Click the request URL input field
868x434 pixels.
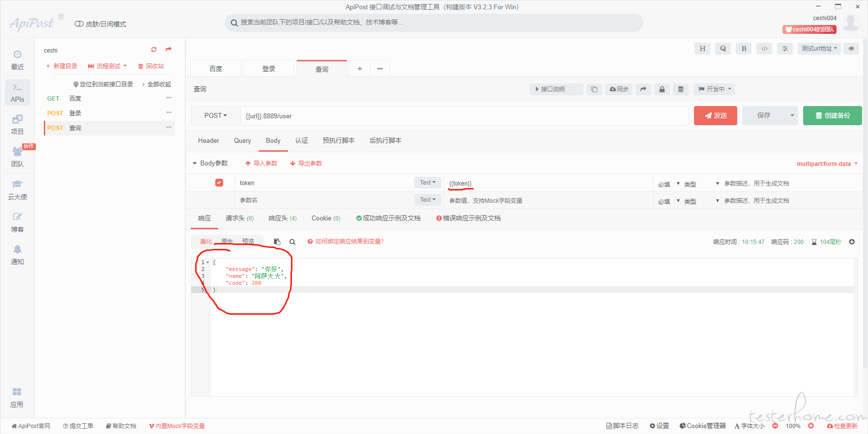point(464,116)
